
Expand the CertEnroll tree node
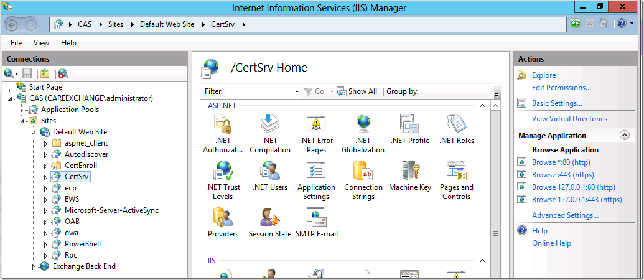(45, 166)
